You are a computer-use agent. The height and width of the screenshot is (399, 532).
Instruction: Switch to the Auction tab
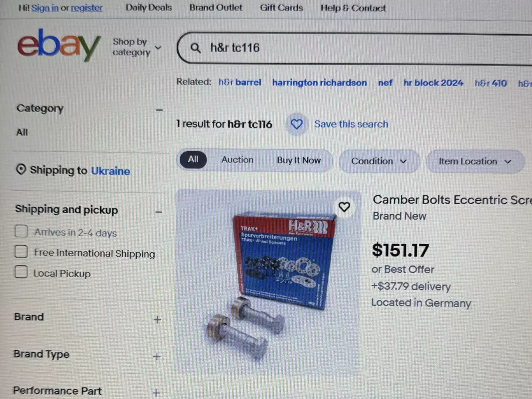237,160
